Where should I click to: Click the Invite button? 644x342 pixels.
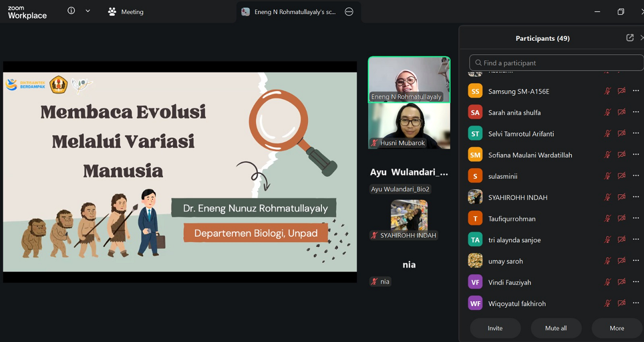495,328
